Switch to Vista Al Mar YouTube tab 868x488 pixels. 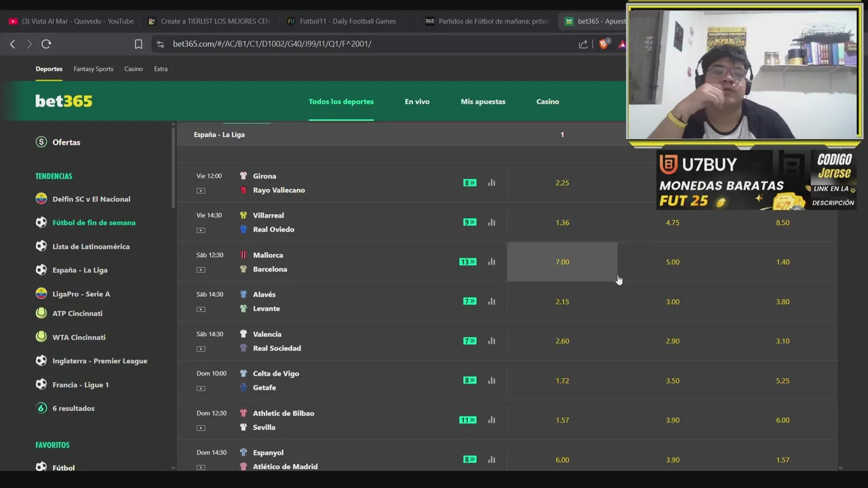[x=71, y=21]
